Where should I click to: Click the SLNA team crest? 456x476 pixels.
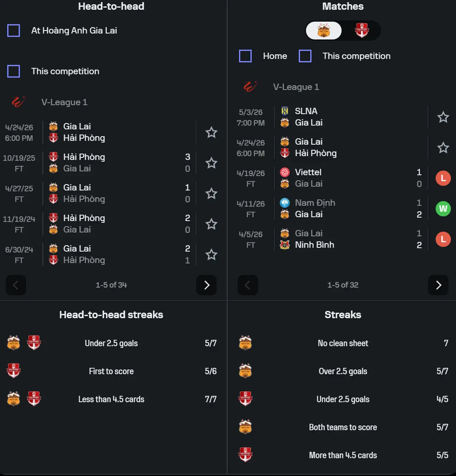tap(285, 111)
